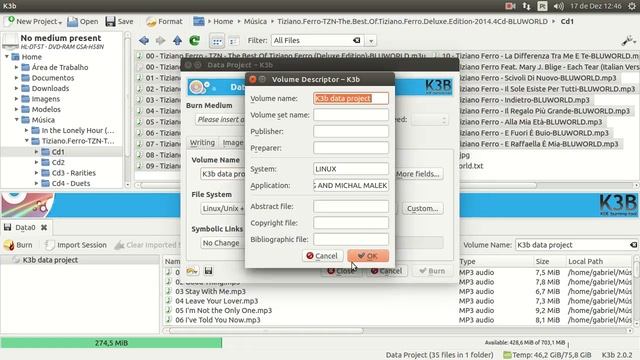
Task: Collapse the Home tree node
Action: point(7,56)
